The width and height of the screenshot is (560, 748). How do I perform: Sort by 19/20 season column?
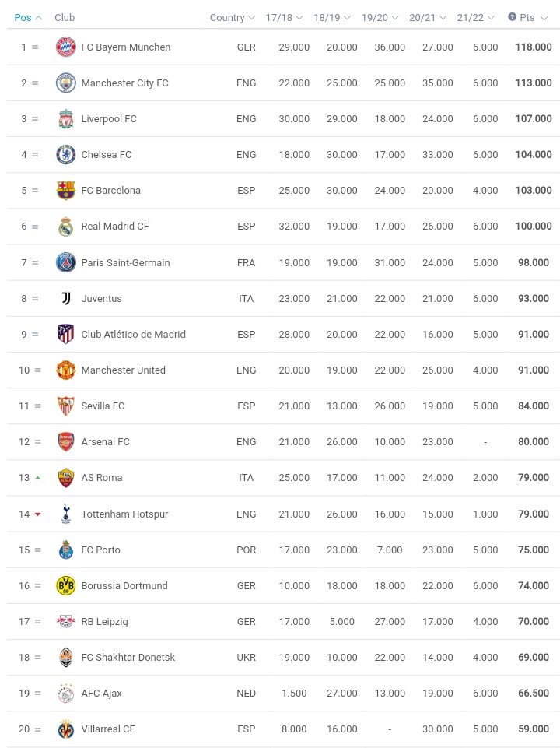click(380, 17)
